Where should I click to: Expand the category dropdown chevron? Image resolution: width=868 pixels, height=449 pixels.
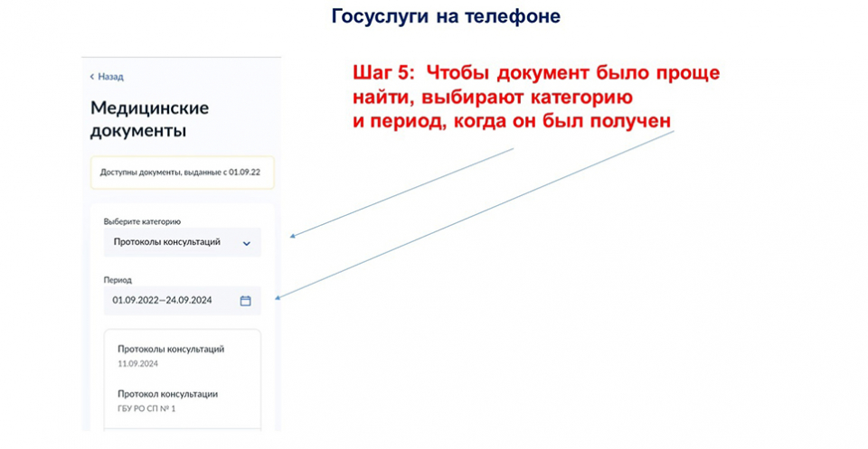click(x=247, y=243)
